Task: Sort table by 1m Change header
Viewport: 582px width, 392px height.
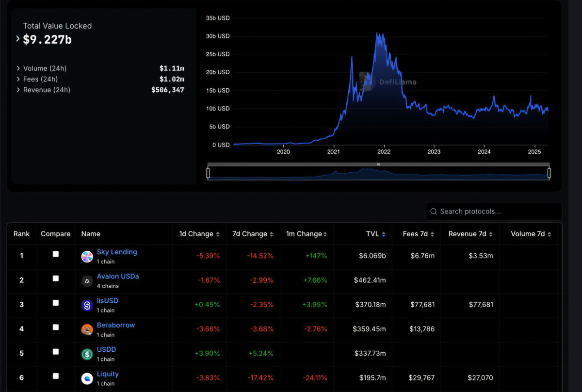Action: [306, 234]
